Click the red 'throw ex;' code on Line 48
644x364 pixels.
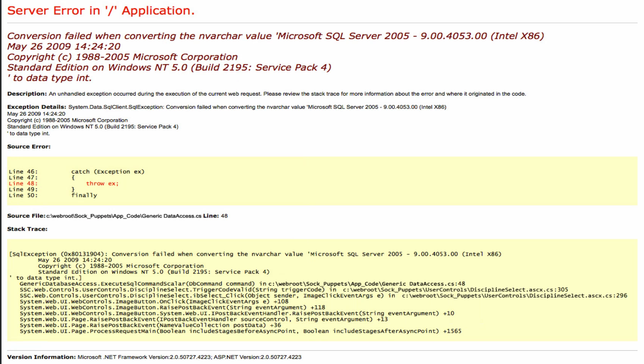pos(102,184)
